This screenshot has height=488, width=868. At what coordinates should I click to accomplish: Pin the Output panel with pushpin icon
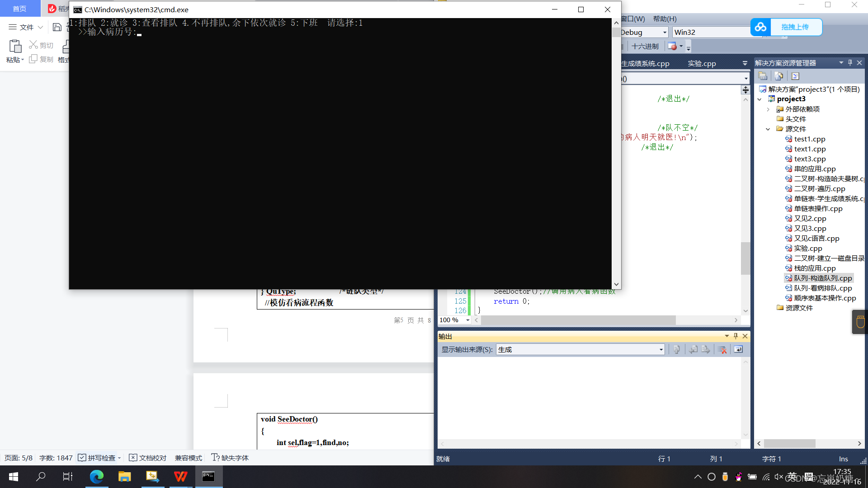point(736,336)
